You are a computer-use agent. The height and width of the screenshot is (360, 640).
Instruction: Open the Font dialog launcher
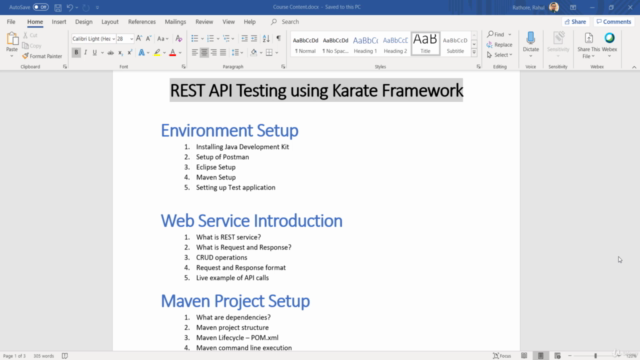pyautogui.click(x=183, y=67)
